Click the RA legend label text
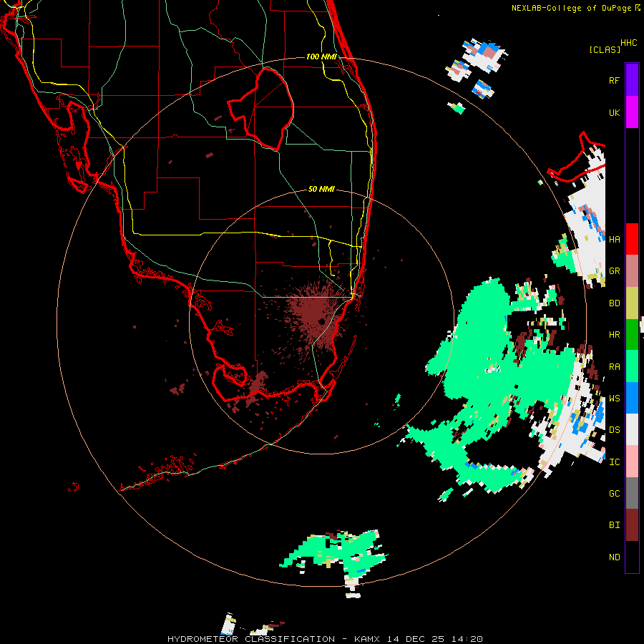The width and height of the screenshot is (644, 644). pyautogui.click(x=614, y=367)
